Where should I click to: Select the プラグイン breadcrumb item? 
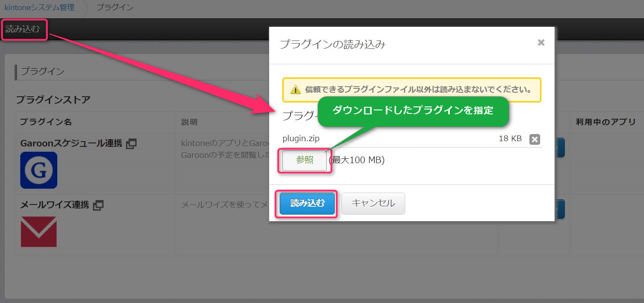tap(115, 7)
